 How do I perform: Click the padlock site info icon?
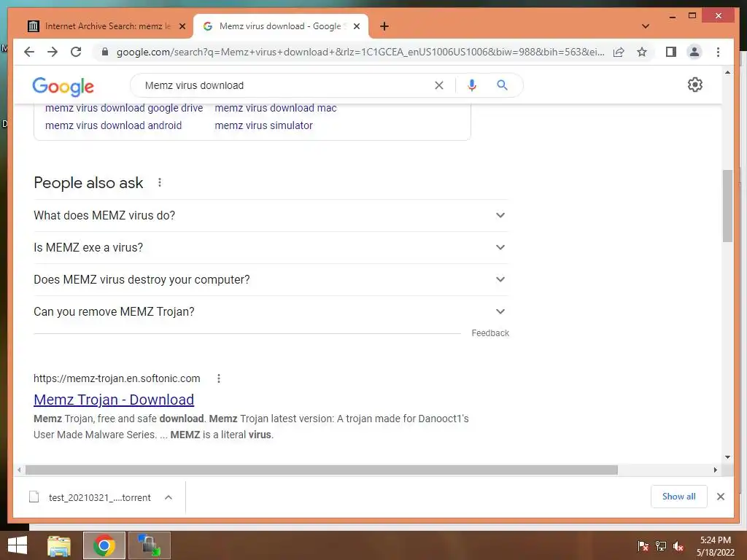pyautogui.click(x=105, y=52)
